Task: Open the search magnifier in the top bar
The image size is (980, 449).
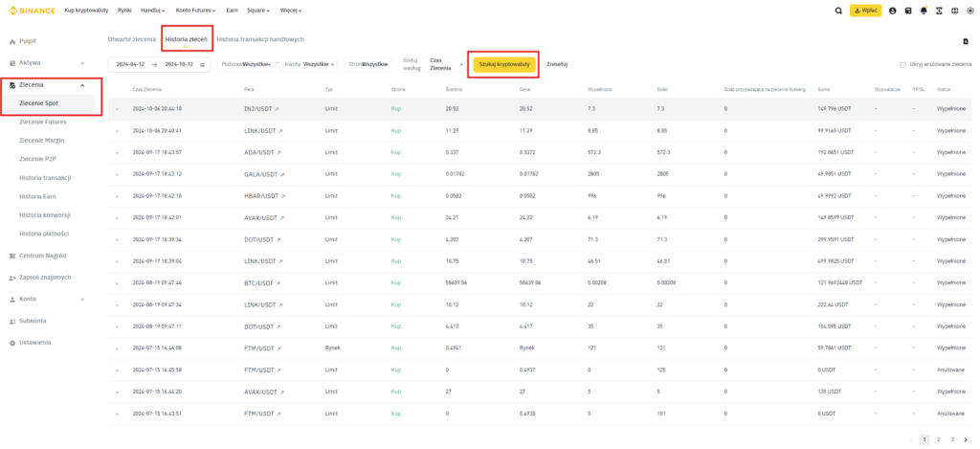Action: [x=839, y=11]
